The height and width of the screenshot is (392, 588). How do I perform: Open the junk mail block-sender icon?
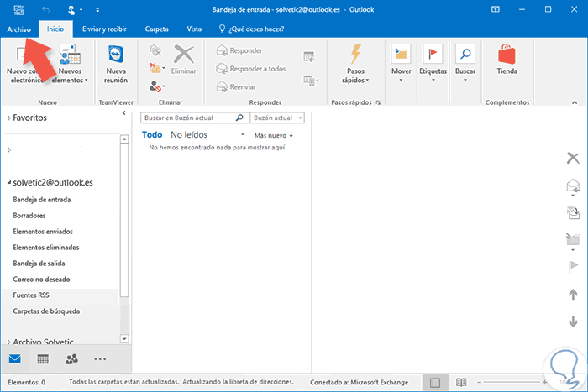(157, 86)
